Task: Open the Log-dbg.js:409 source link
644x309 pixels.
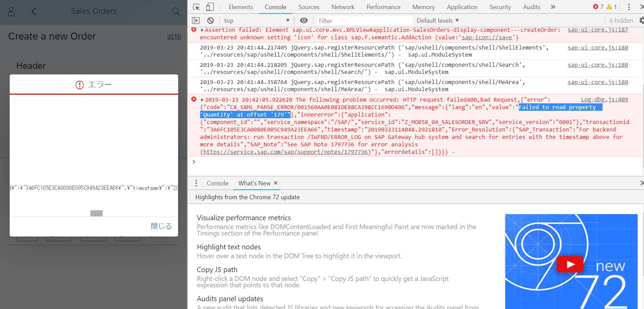Action: point(604,100)
